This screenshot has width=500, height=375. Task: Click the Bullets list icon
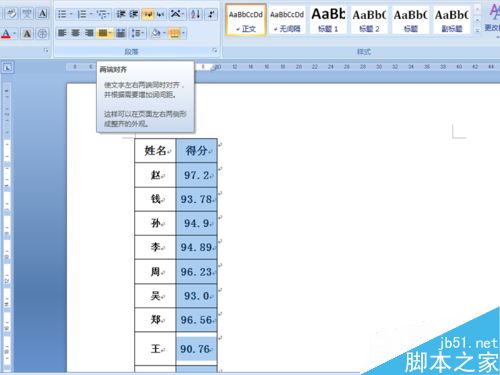point(62,14)
